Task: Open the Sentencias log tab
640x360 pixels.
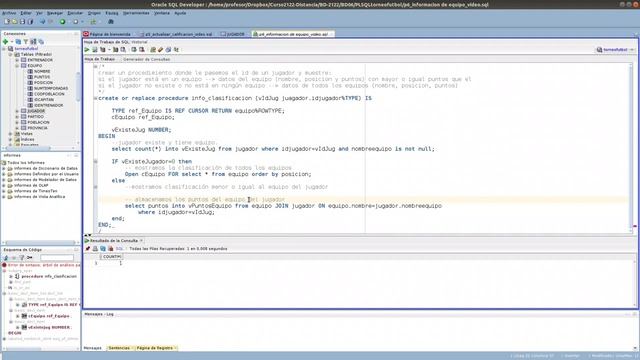Action: (x=119, y=348)
